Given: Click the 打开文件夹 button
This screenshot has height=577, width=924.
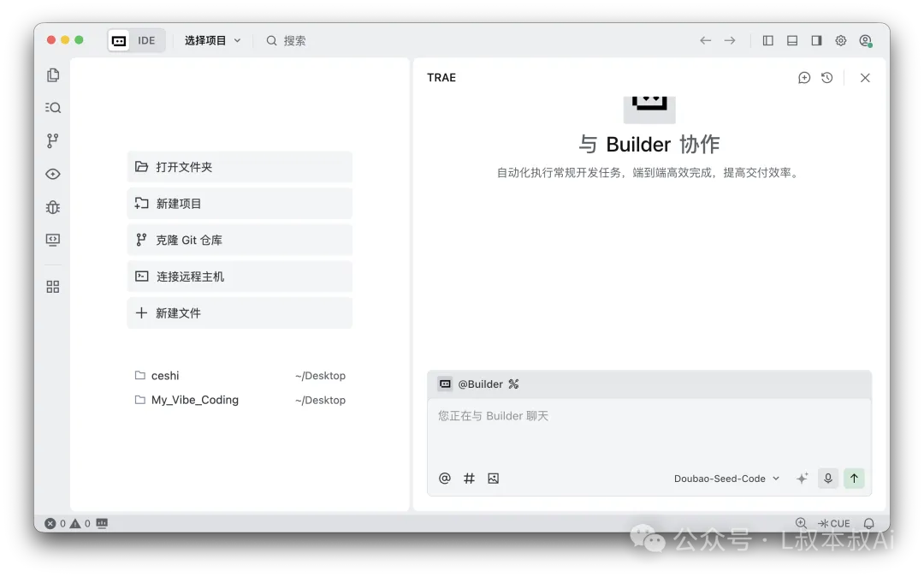Looking at the screenshot, I should pos(240,167).
